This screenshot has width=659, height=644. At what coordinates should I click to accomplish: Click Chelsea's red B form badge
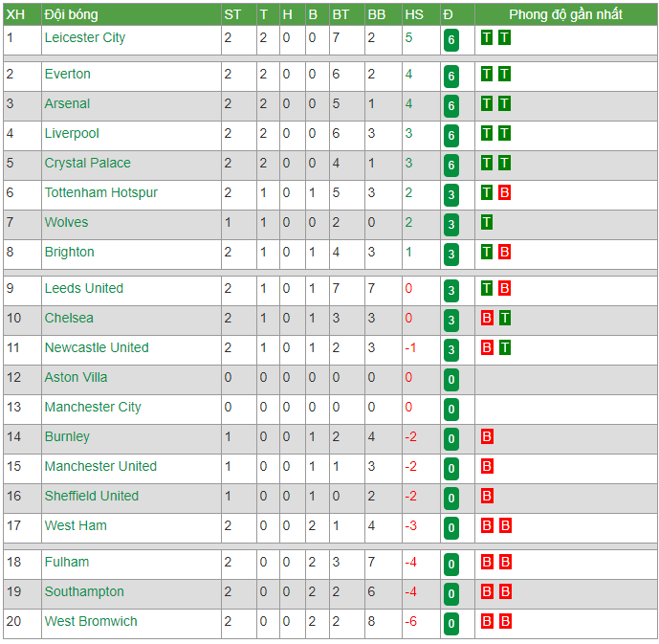pos(487,319)
